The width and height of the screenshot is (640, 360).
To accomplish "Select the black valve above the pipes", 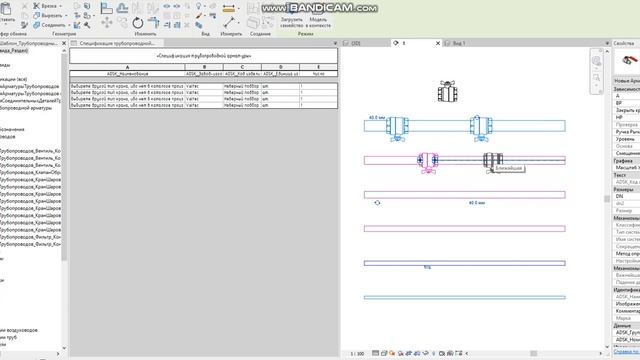I will [447, 91].
